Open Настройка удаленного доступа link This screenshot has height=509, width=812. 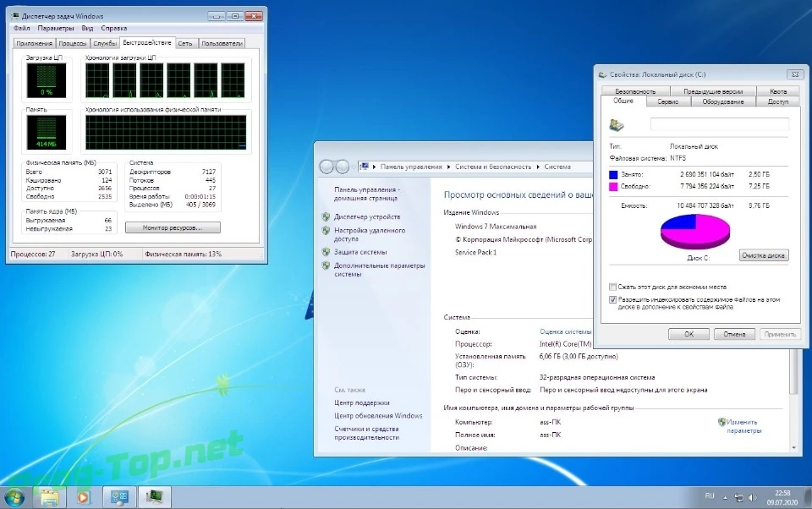tap(370, 234)
